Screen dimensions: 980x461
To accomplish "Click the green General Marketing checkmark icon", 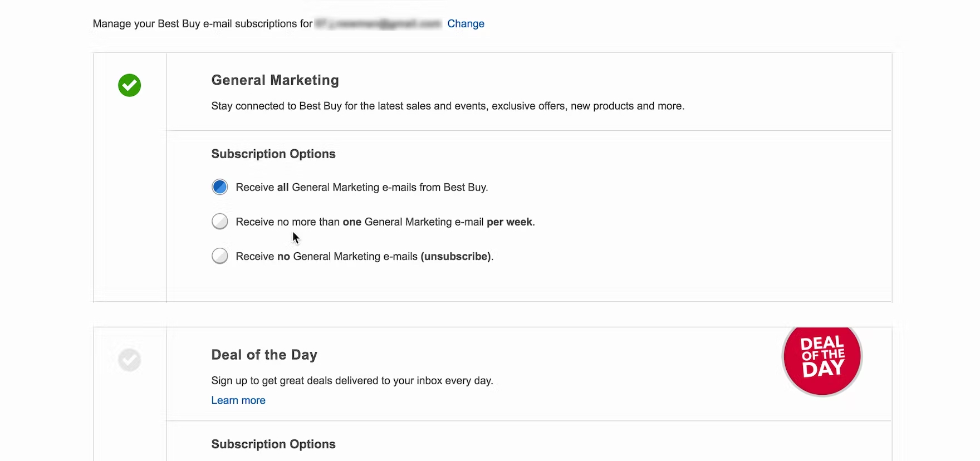I will pyautogui.click(x=129, y=85).
